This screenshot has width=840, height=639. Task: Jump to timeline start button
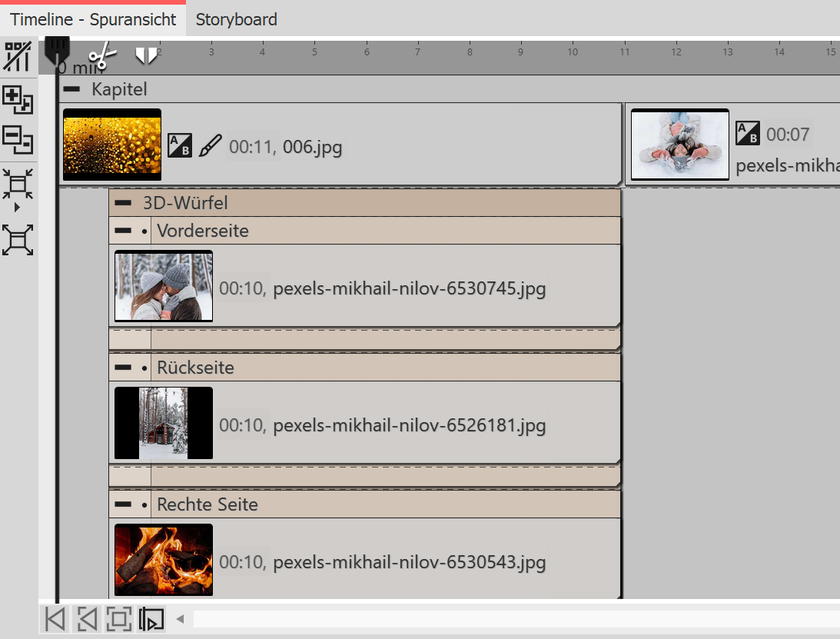pos(55,619)
